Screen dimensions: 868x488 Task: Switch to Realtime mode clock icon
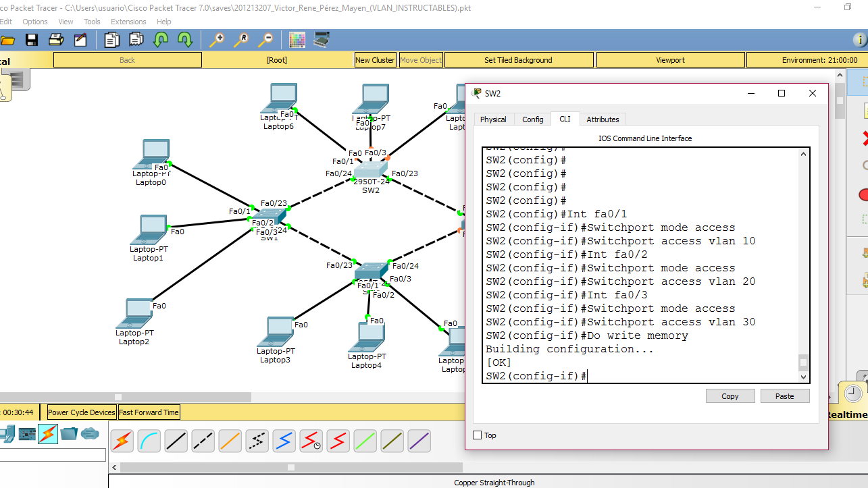pyautogui.click(x=852, y=394)
